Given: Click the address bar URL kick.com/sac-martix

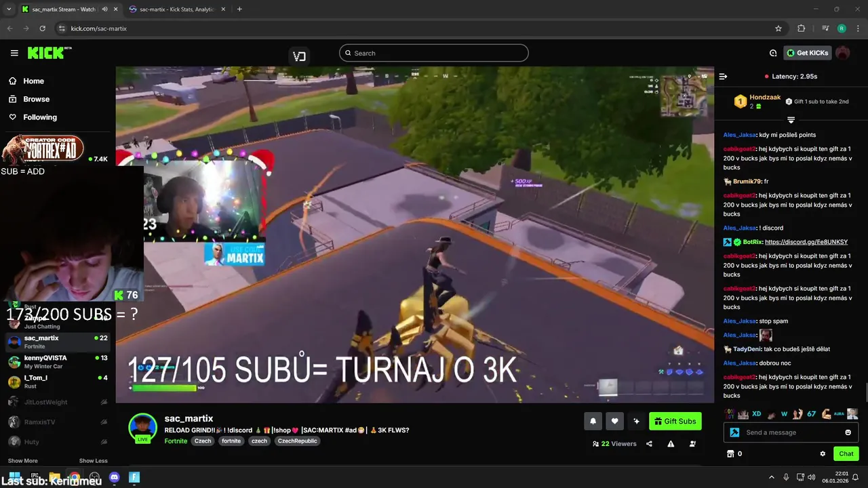Looking at the screenshot, I should (x=99, y=28).
